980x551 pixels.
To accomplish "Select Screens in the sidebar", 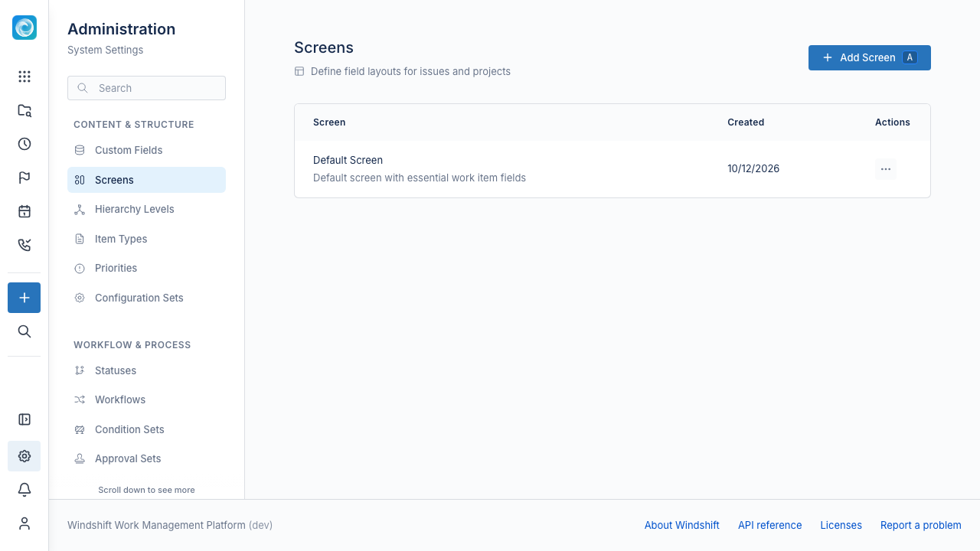I will [x=146, y=180].
